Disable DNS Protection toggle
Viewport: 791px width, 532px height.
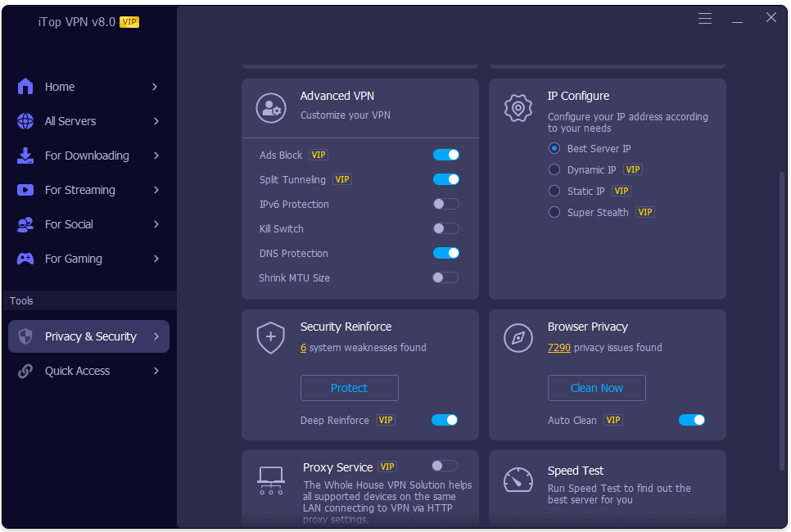point(446,253)
